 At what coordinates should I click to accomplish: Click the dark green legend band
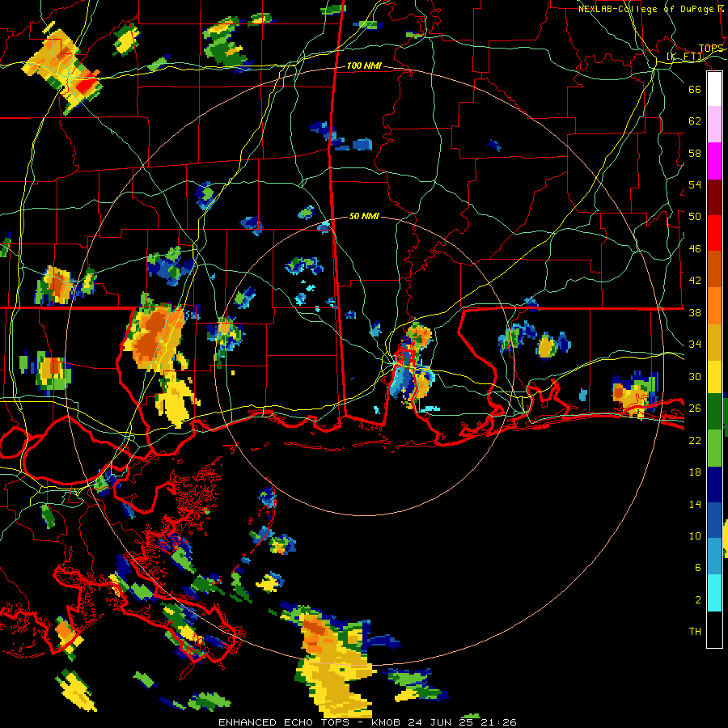click(714, 412)
